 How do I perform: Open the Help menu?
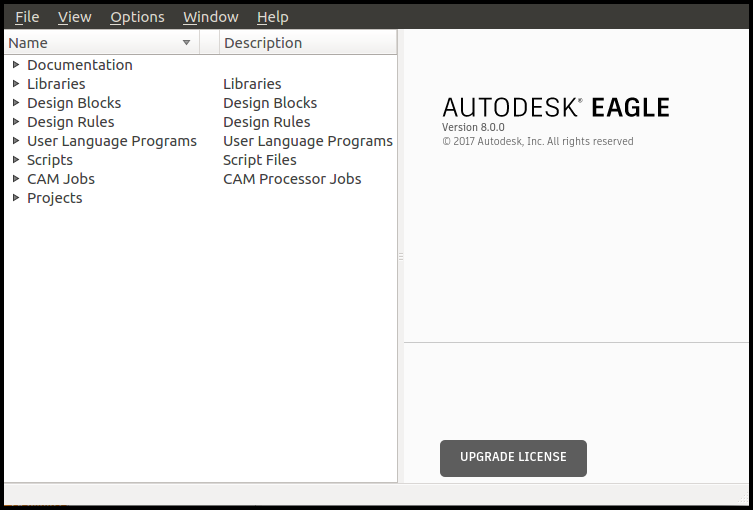(272, 17)
